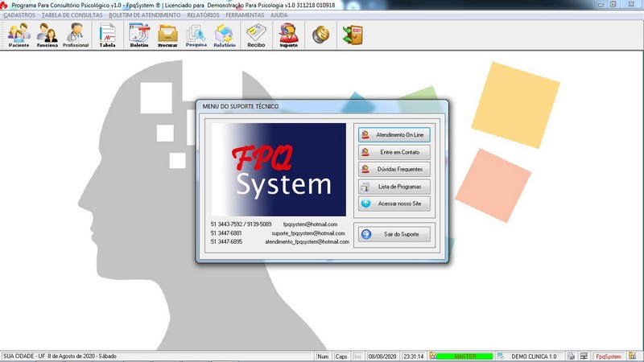The image size is (644, 362).
Task: Click the computer icon in status bar
Action: tap(584, 356)
